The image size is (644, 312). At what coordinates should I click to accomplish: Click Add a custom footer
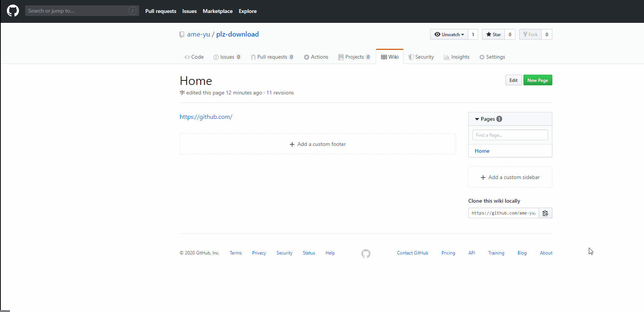coord(318,144)
